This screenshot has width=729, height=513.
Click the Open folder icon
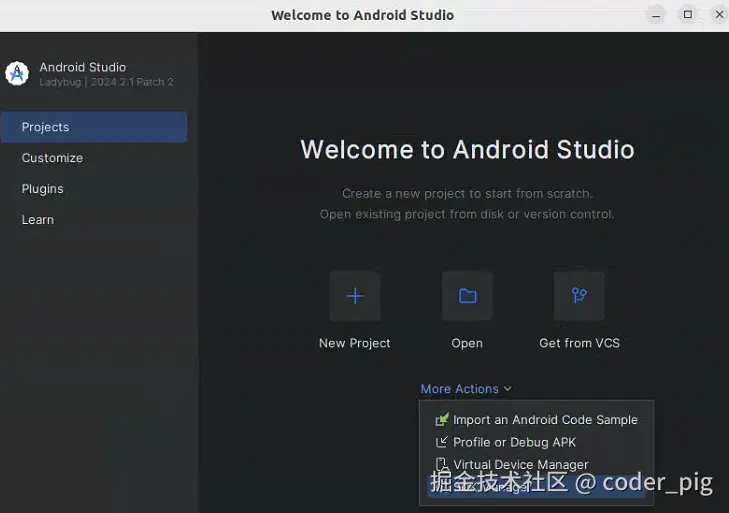pos(467,296)
